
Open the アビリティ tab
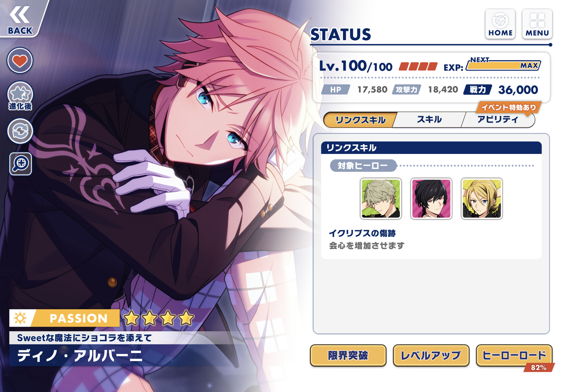(x=498, y=119)
